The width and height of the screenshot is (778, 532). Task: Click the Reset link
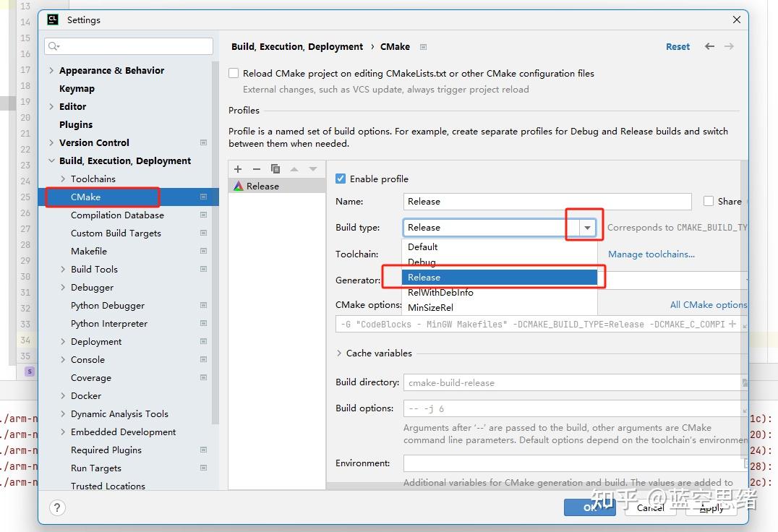point(677,46)
